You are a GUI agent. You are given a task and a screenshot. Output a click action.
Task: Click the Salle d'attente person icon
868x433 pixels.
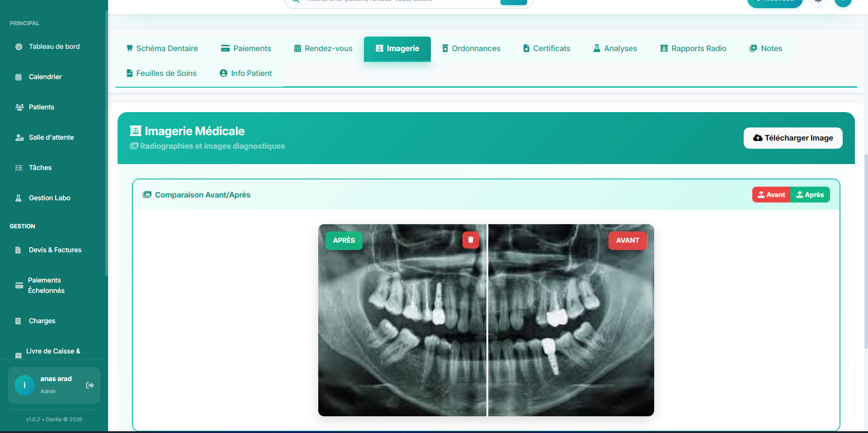(x=19, y=137)
